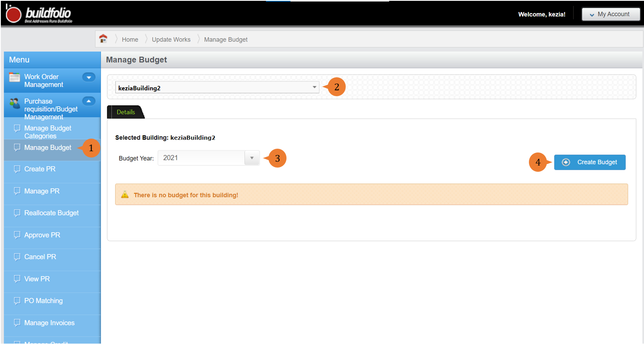Image resolution: width=644 pixels, height=344 pixels.
Task: Follow the Update Works breadcrumb link
Action: pyautogui.click(x=171, y=39)
